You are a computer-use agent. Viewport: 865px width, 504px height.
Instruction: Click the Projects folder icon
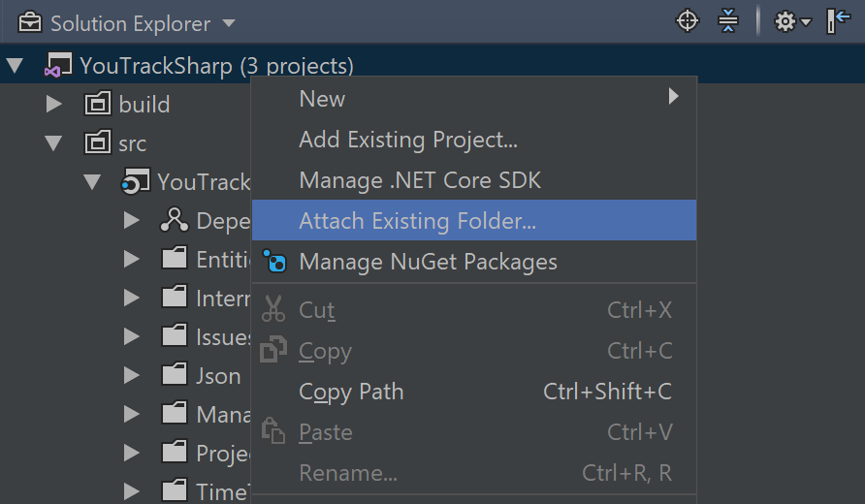(x=175, y=451)
